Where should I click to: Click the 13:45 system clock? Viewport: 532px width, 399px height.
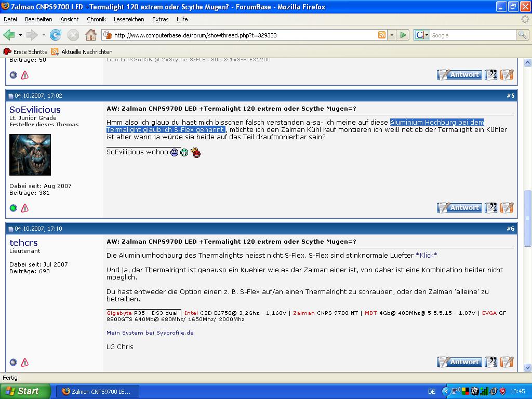[x=518, y=392]
